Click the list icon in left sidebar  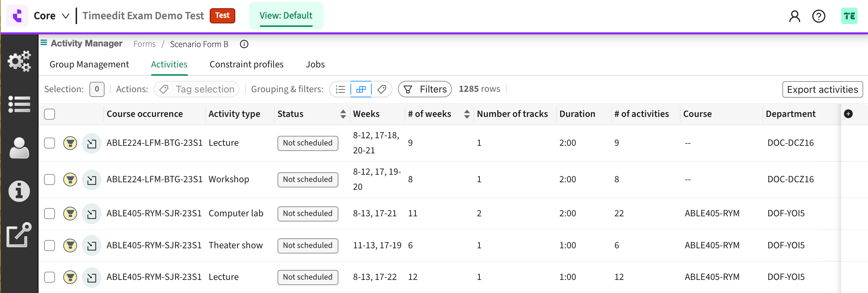(x=19, y=104)
